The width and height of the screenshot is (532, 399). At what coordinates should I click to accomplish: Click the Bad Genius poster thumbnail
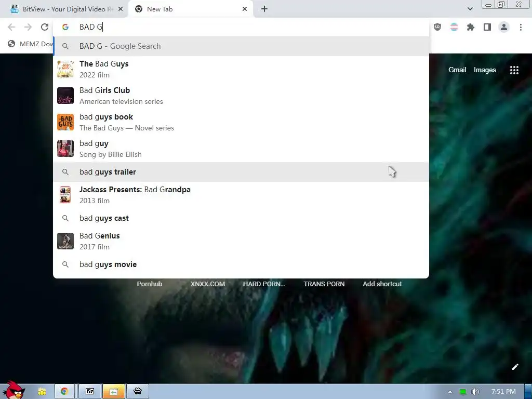pyautogui.click(x=65, y=241)
